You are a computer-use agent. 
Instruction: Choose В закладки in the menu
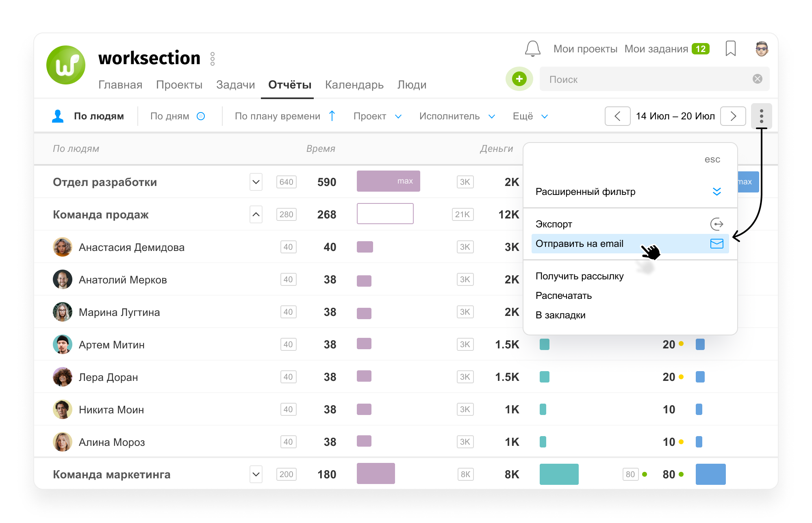(x=560, y=315)
